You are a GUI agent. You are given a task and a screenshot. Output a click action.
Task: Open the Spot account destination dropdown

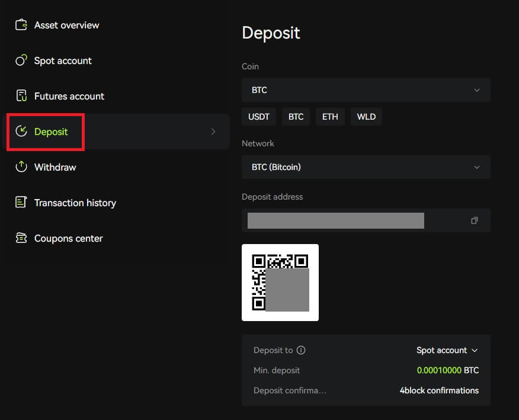click(x=447, y=350)
